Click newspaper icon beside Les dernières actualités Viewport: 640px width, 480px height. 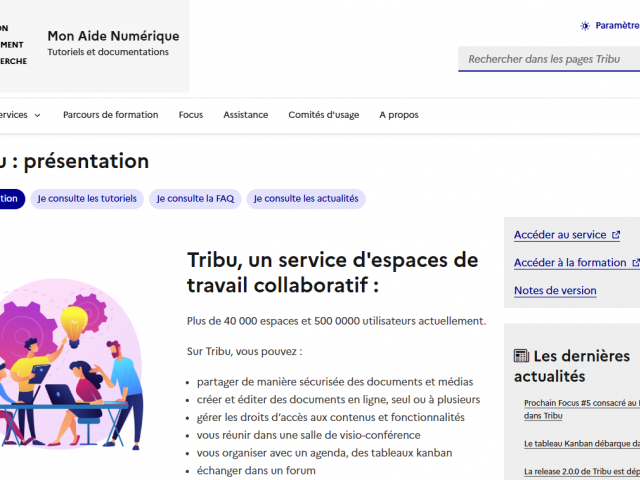[x=521, y=356]
